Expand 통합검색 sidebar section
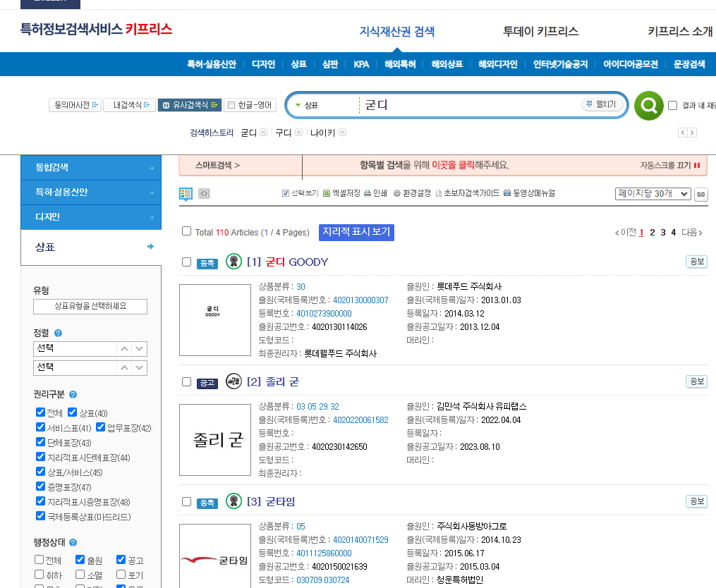This screenshot has height=588, width=716. pyautogui.click(x=91, y=168)
